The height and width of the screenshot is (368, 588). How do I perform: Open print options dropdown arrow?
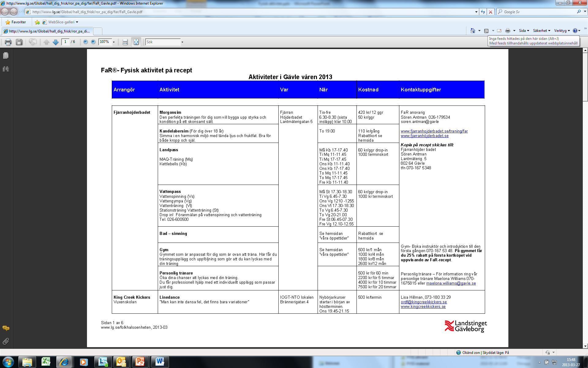(514, 31)
